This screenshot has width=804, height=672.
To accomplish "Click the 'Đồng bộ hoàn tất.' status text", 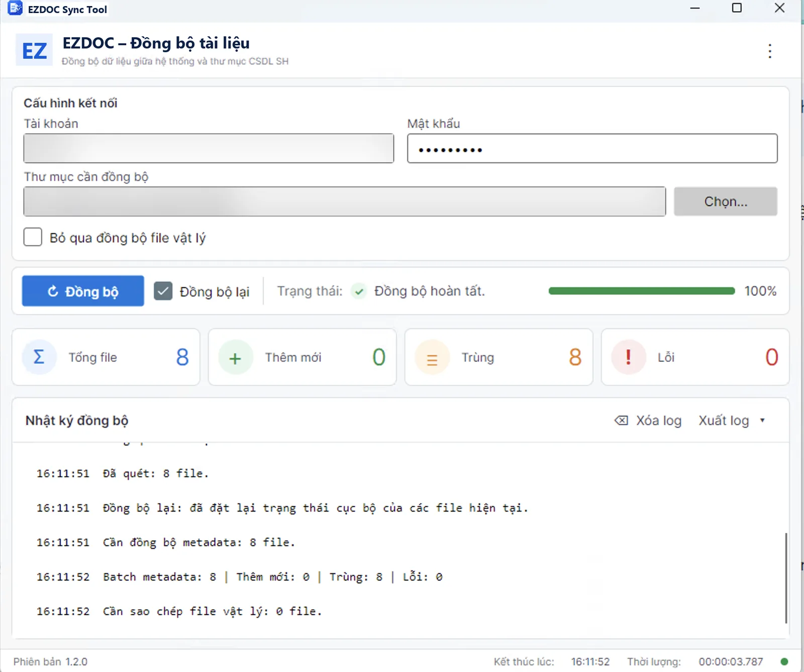I will (x=430, y=291).
